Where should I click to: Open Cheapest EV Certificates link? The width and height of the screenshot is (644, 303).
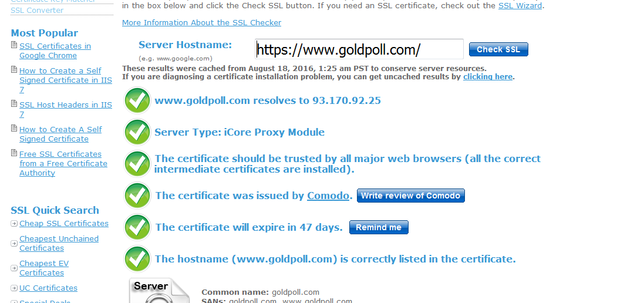tap(44, 268)
